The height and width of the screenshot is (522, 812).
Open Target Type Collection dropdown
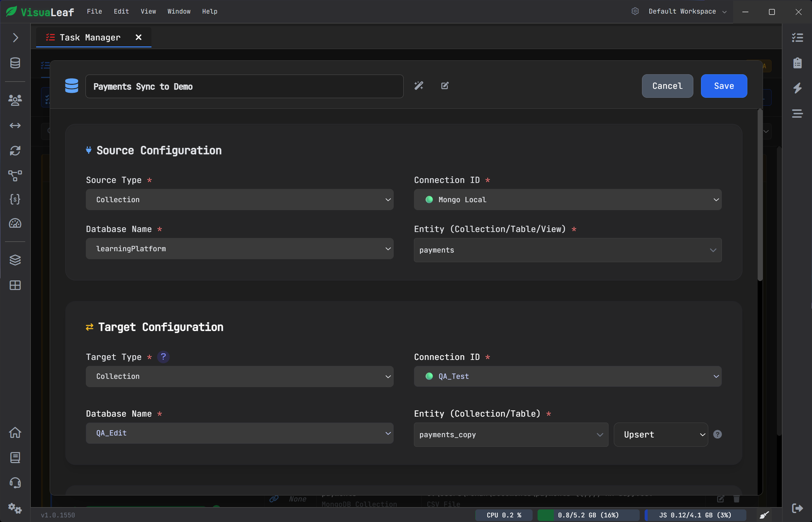(240, 377)
